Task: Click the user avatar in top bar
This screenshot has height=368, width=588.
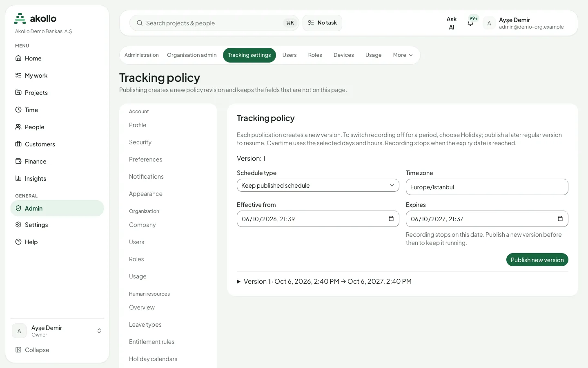Action: (x=489, y=23)
